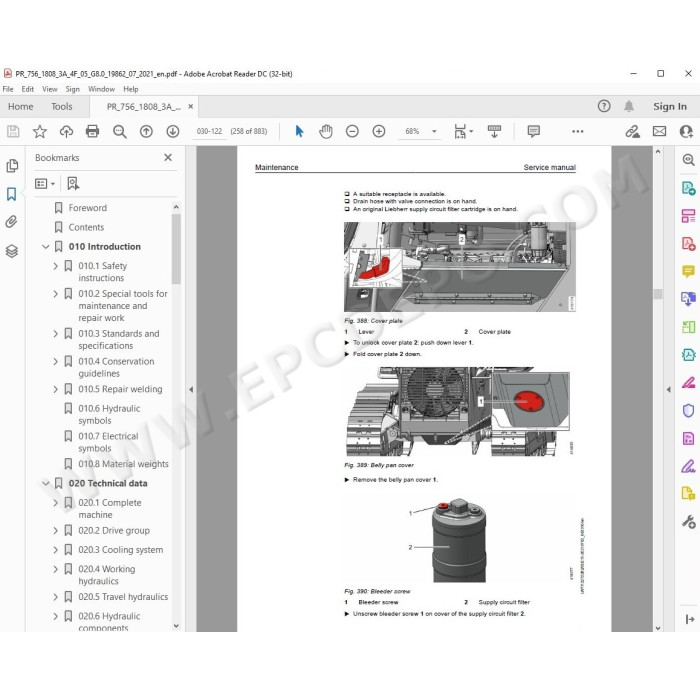Zoom in with plus button
Viewport: 700px width, 700px height.
click(379, 131)
